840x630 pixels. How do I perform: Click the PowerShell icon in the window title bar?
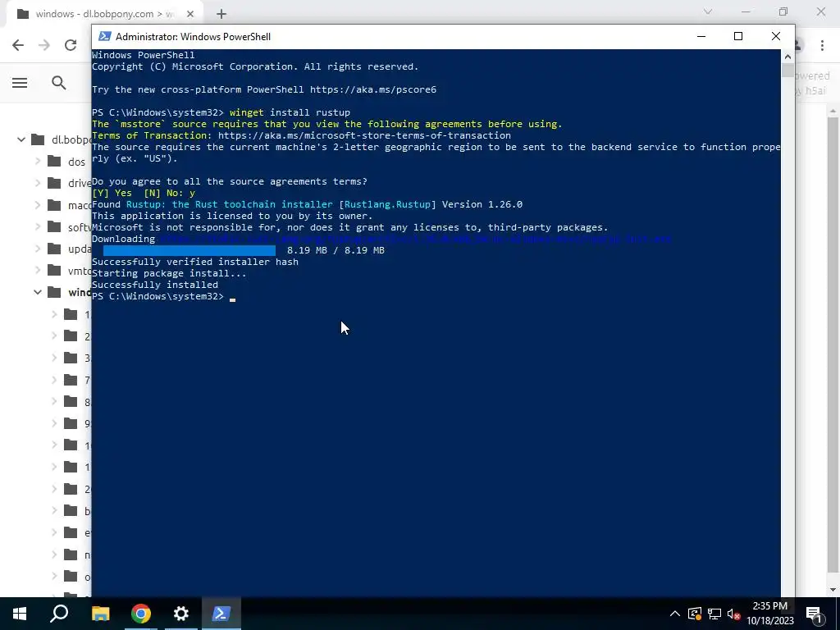point(105,36)
